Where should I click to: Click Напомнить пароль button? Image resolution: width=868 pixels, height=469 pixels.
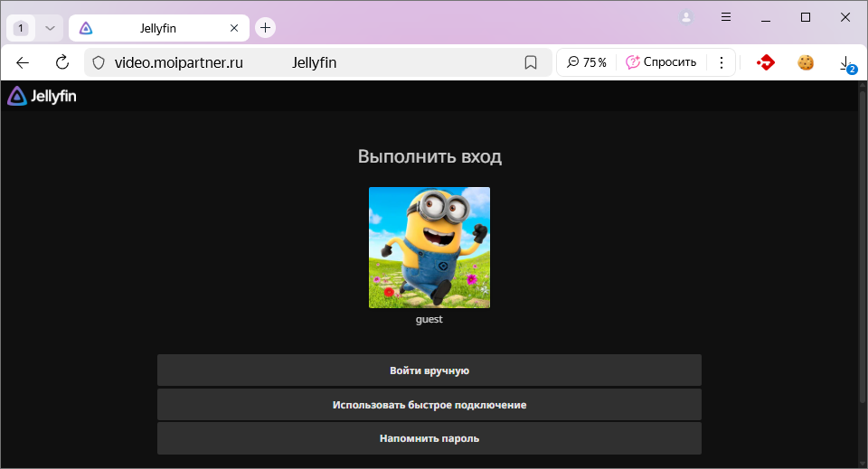pos(429,438)
